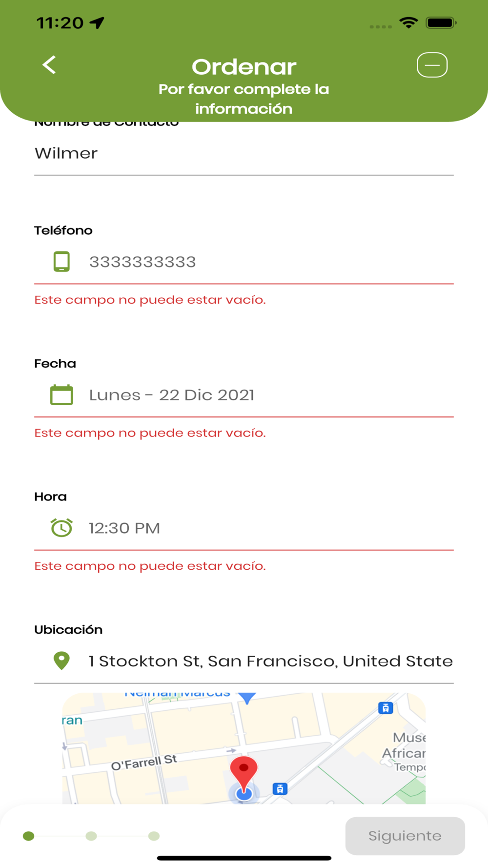The height and width of the screenshot is (868, 488).
Task: Tap the alarm clock icon under Hora
Action: pyautogui.click(x=61, y=528)
